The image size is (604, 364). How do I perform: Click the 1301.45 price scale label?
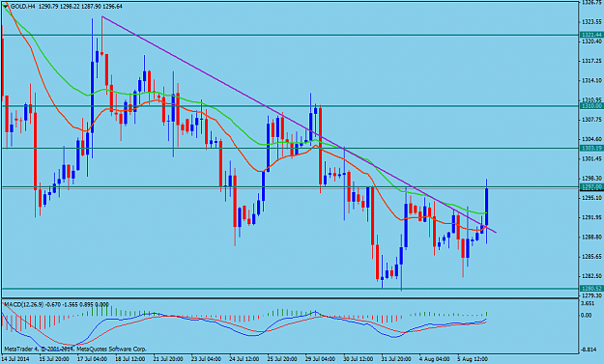pos(592,159)
